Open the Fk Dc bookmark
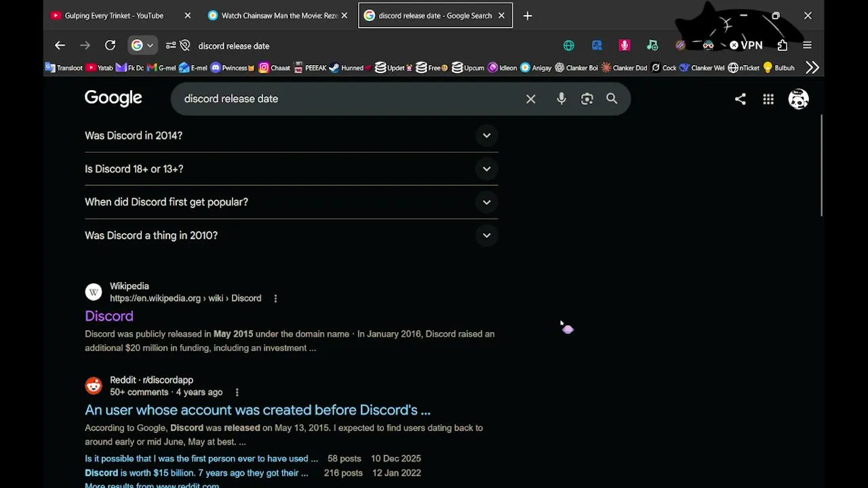The height and width of the screenshot is (488, 868). 130,68
